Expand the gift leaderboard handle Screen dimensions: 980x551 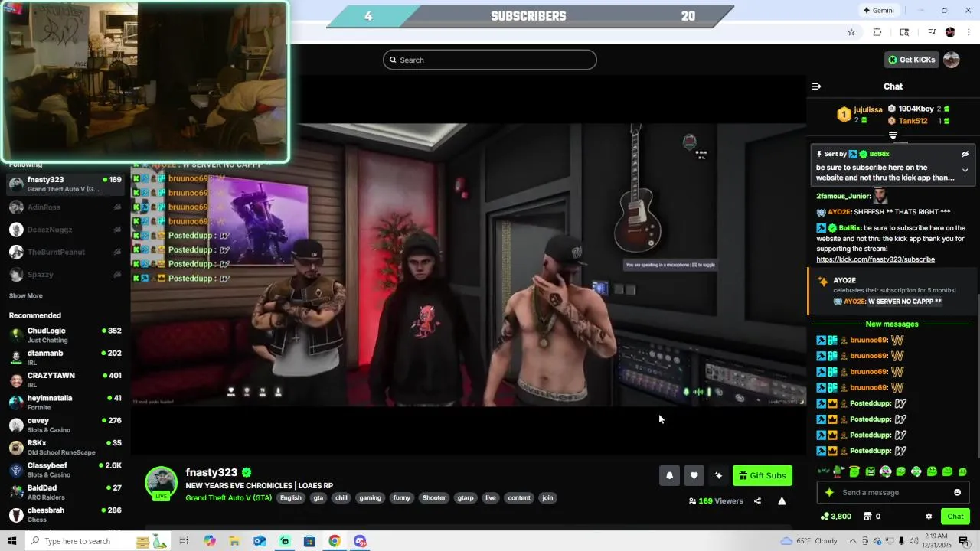[x=893, y=135]
